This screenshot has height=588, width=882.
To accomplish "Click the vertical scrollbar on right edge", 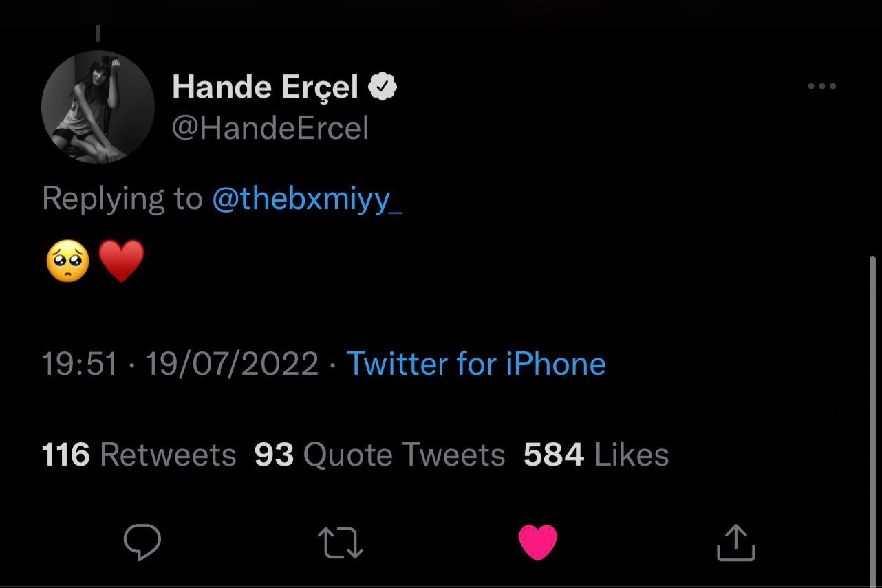I will (x=873, y=413).
